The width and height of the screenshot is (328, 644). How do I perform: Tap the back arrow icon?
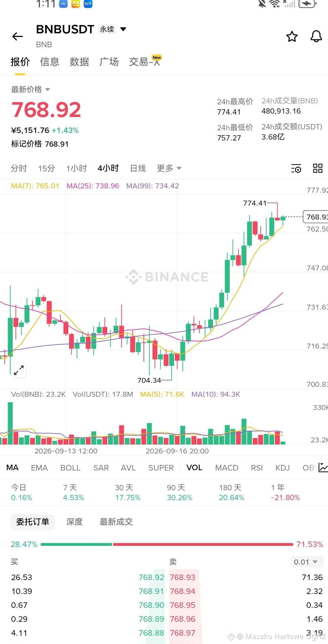click(18, 36)
